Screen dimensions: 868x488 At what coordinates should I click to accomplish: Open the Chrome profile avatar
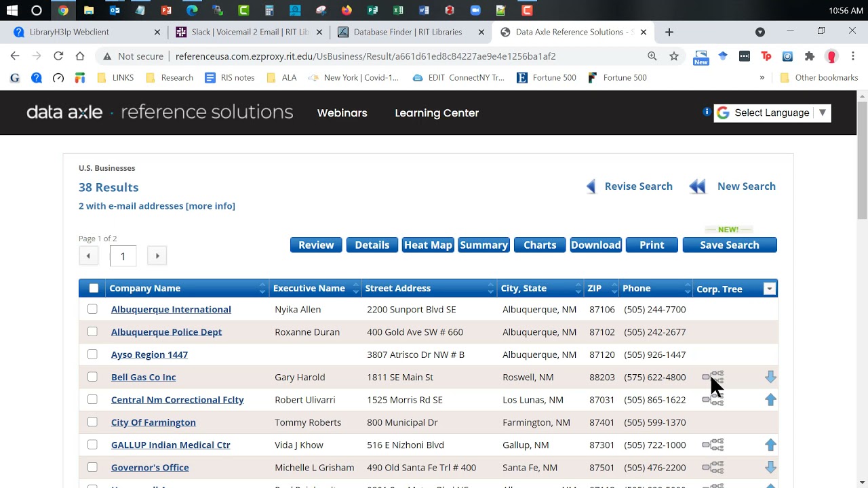(x=831, y=56)
